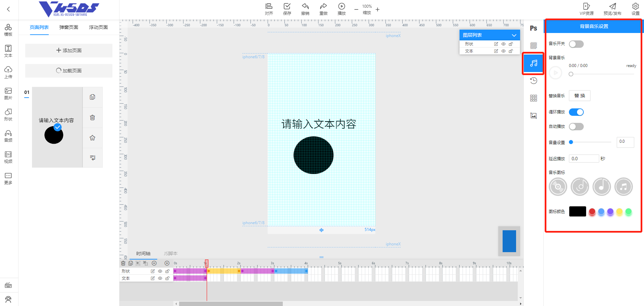
Task: Toggle visibility of 形状 timeline track
Action: point(160,271)
